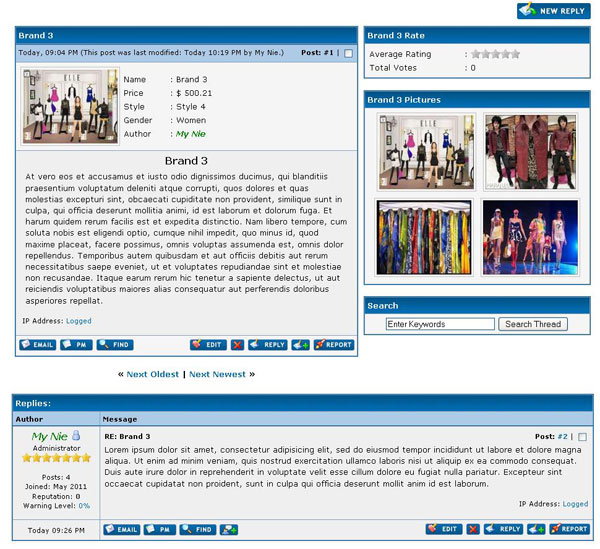Click the Search Thread button
This screenshot has width=600, height=549.
coord(533,324)
